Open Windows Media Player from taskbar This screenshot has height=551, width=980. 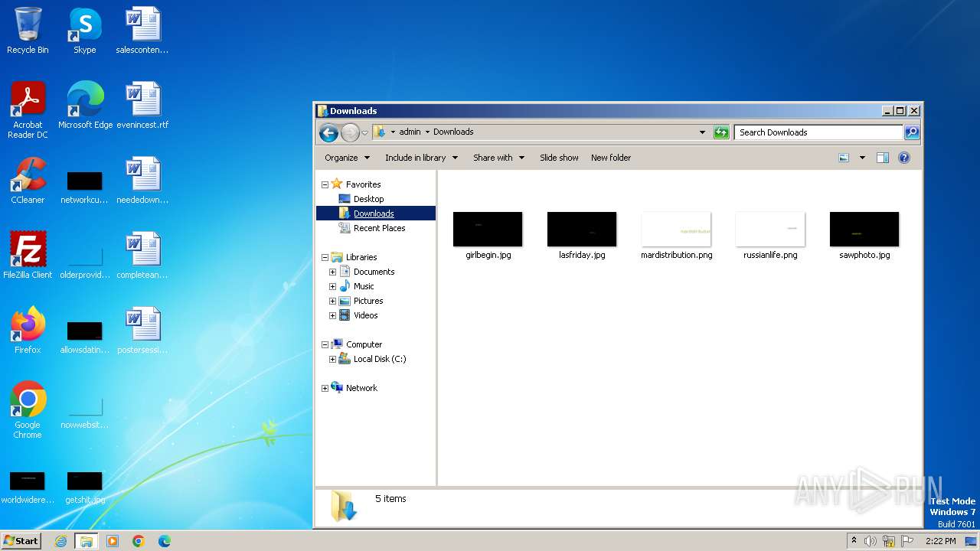pyautogui.click(x=113, y=541)
